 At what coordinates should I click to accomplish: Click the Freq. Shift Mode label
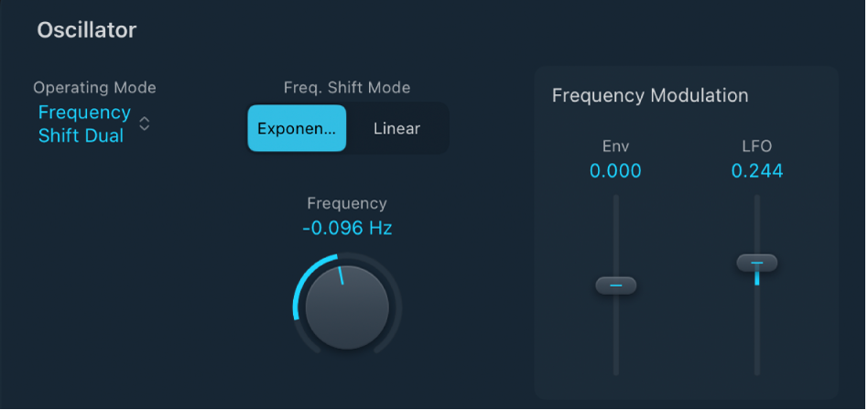347,88
